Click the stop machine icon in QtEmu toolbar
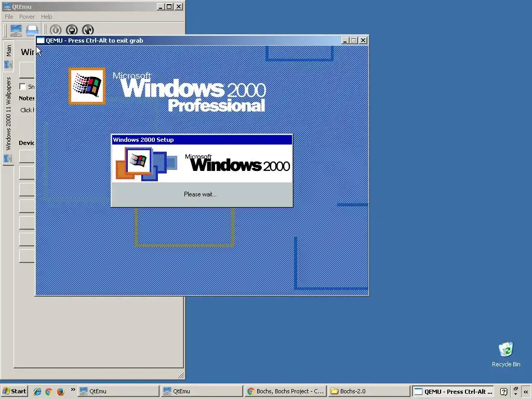 [72, 30]
